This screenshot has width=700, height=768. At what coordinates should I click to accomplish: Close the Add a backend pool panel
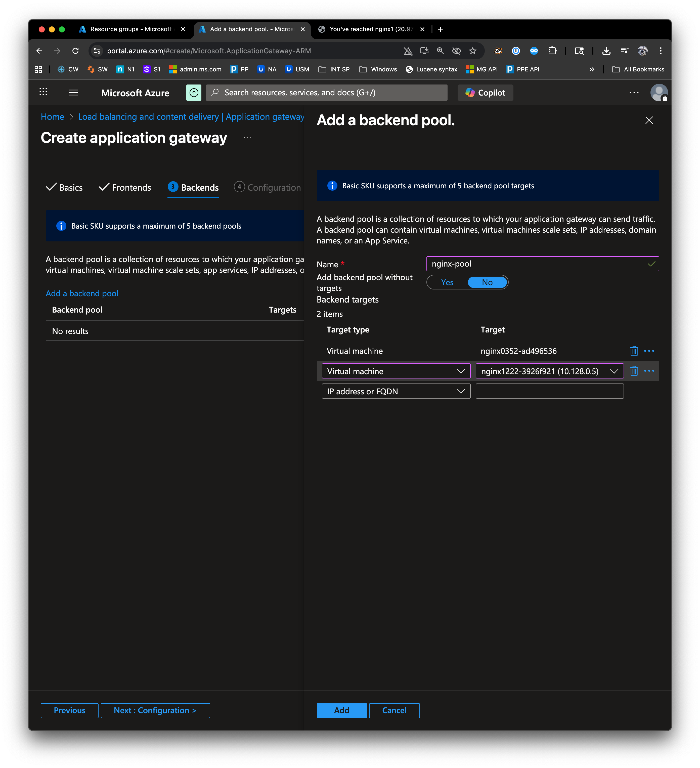[x=649, y=120]
